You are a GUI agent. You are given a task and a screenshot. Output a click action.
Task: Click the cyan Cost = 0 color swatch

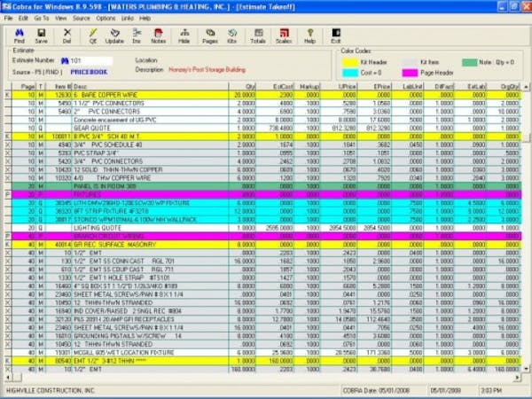350,73
